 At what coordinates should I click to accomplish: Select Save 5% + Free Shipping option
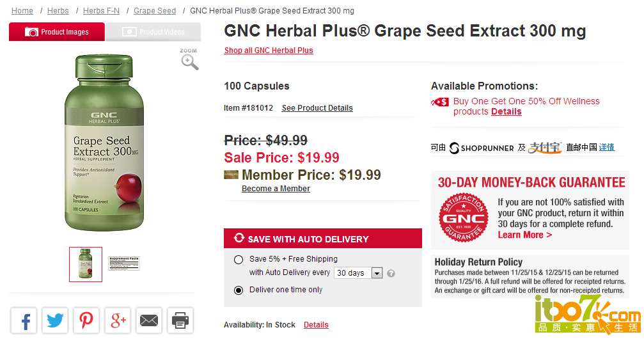(238, 260)
